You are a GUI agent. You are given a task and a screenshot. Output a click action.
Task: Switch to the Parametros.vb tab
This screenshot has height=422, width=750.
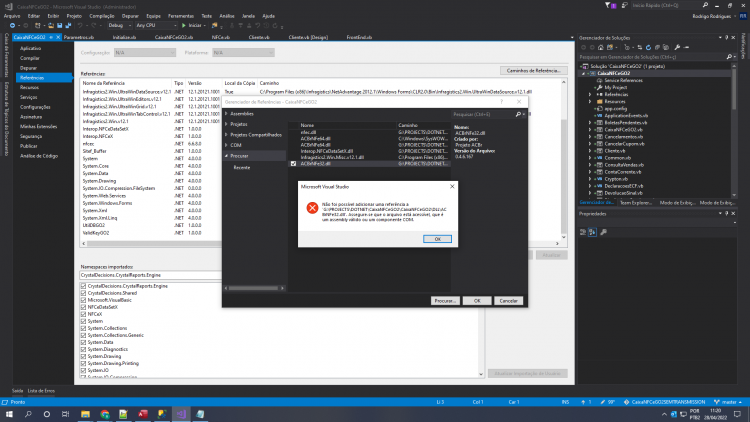(79, 37)
